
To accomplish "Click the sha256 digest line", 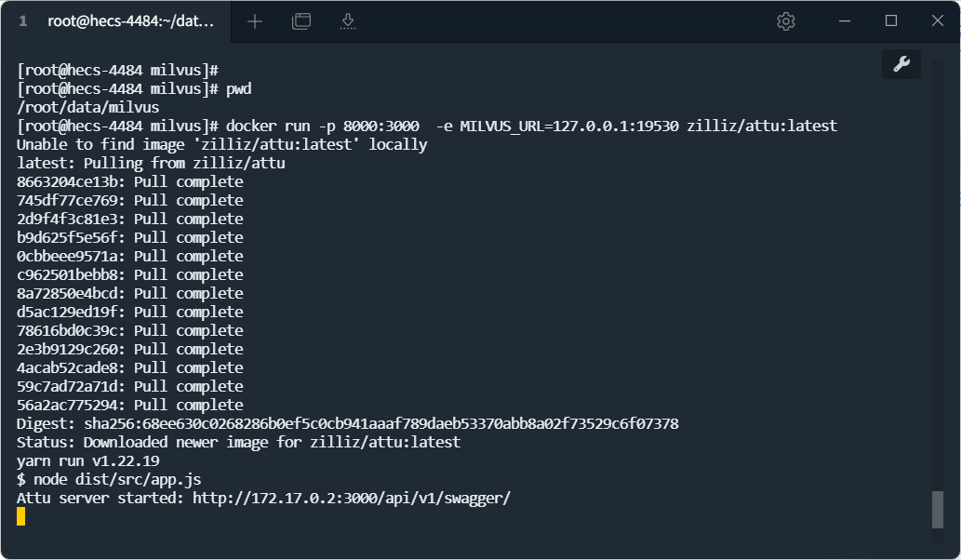I will 347,423.
